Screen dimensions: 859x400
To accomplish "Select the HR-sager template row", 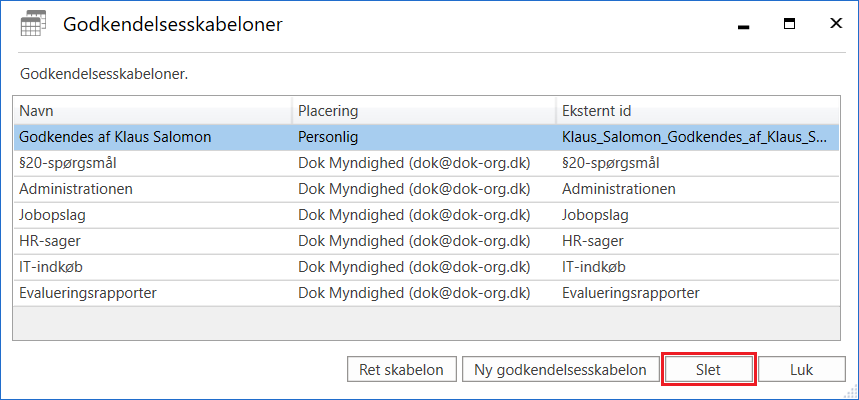I will 51,241.
